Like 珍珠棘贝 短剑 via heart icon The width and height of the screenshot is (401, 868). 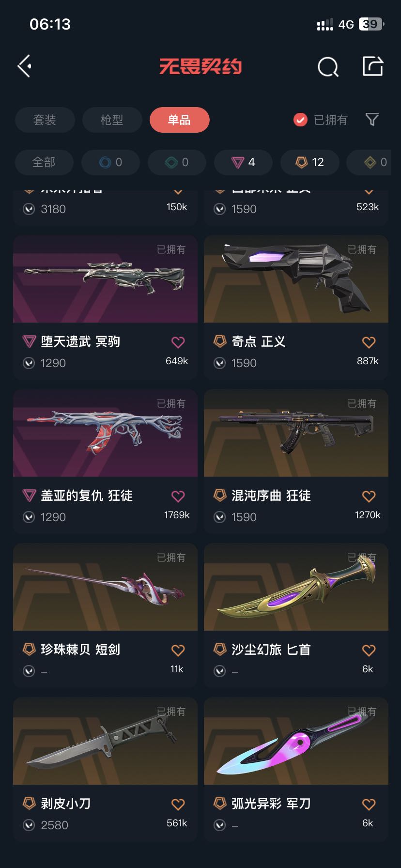click(x=178, y=650)
